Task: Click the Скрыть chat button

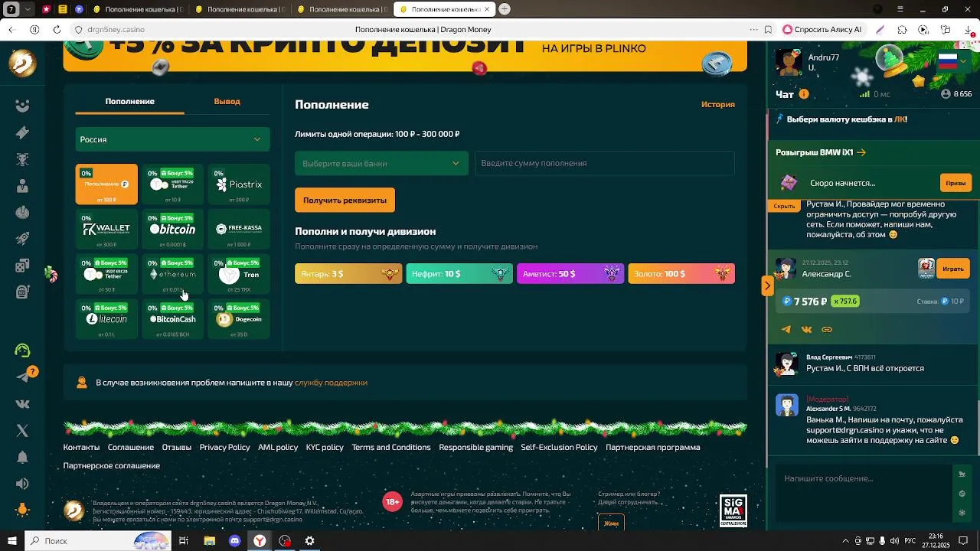Action: (784, 206)
